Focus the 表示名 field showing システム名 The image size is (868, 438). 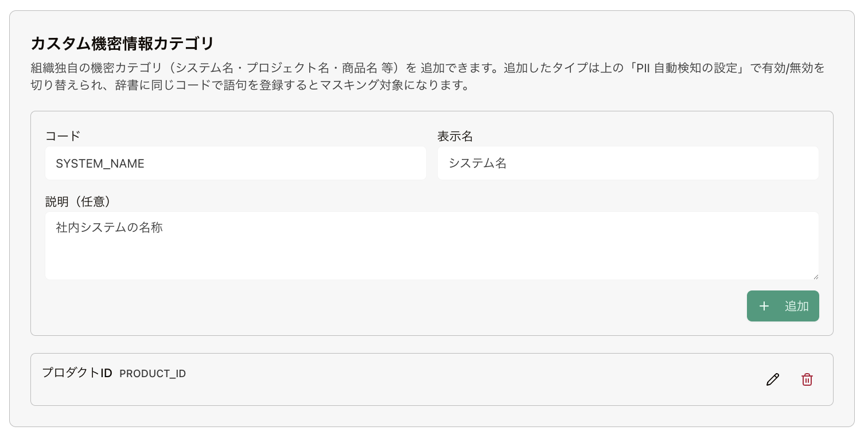(628, 163)
